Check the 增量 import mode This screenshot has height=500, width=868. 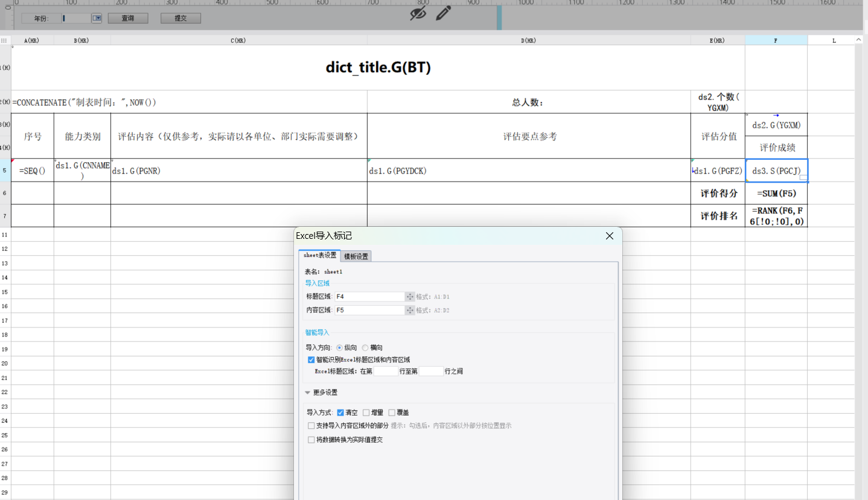click(x=366, y=413)
